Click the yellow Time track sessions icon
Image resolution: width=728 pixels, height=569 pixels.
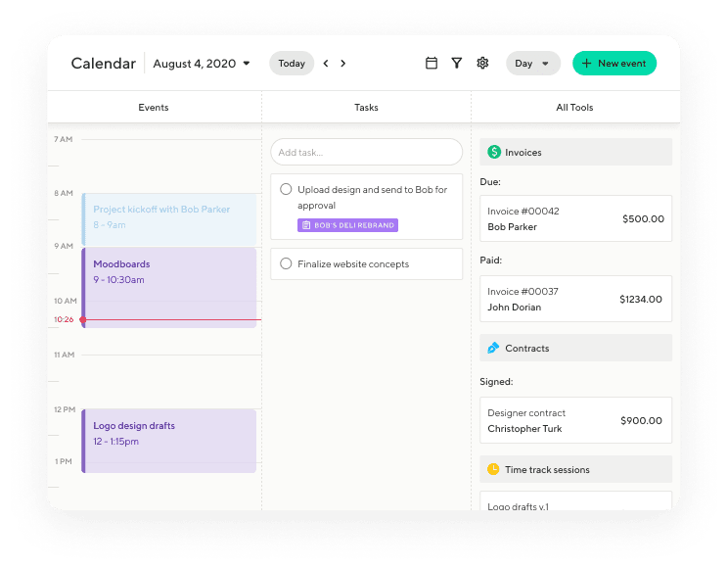493,469
